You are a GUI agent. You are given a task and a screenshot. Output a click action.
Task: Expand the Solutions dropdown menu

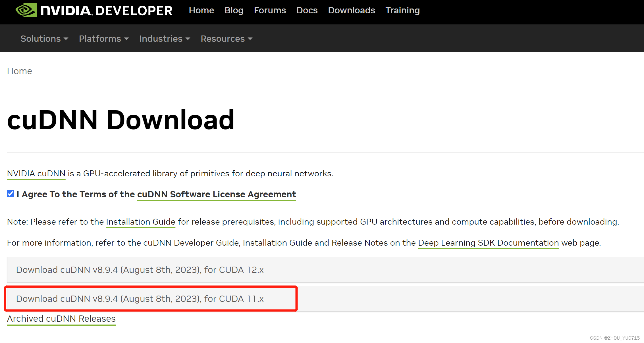(44, 39)
